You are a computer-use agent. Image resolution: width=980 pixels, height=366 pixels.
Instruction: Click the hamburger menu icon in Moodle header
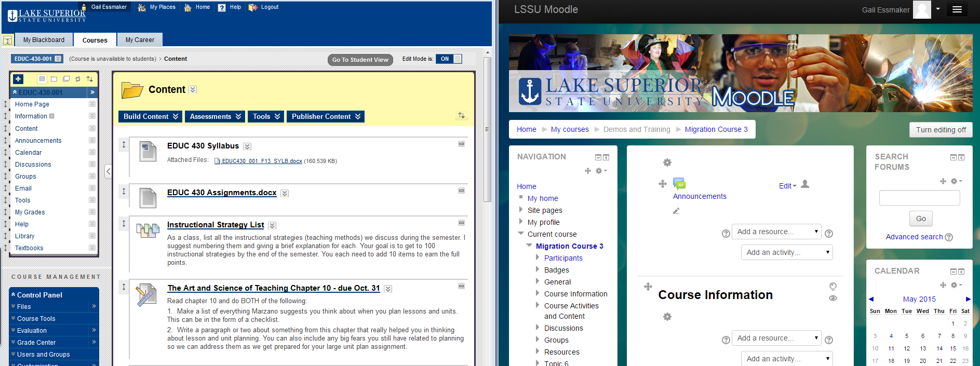coord(957,9)
